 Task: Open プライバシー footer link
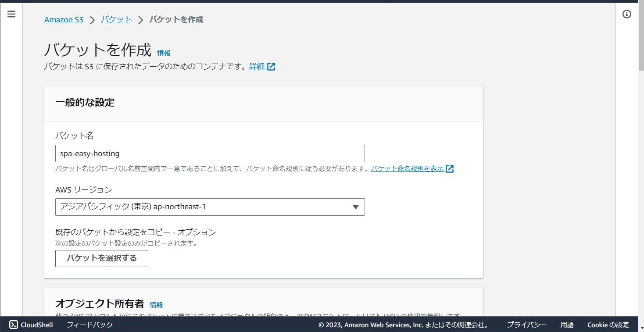pos(527,325)
